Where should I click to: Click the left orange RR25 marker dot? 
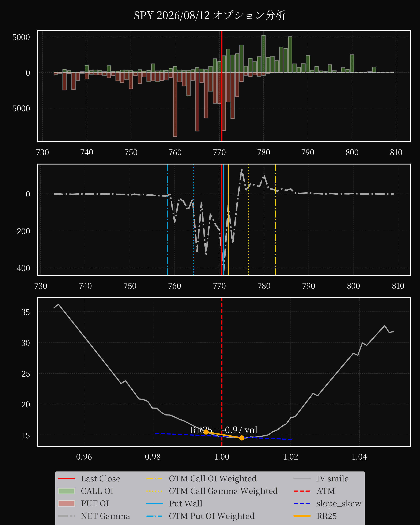pyautogui.click(x=206, y=432)
